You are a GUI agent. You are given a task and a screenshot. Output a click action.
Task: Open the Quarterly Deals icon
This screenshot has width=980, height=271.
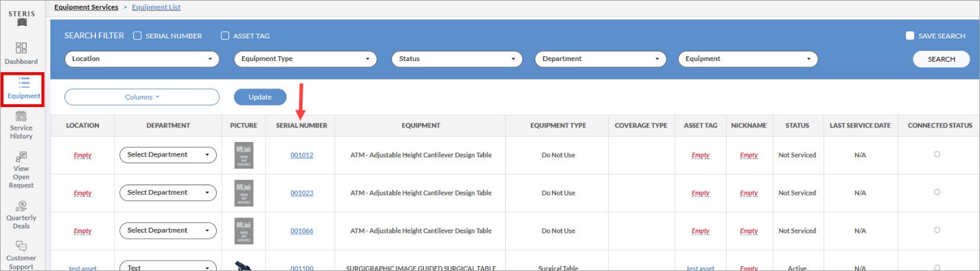(x=21, y=205)
